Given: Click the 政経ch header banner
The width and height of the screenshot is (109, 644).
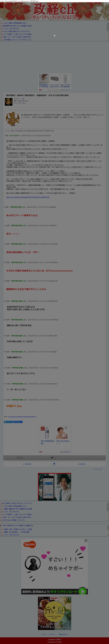Looking at the screenshot, I should 54,11.
